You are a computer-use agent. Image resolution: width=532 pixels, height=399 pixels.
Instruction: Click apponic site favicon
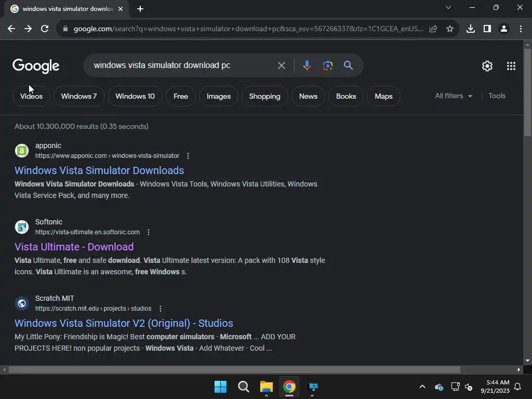click(22, 151)
